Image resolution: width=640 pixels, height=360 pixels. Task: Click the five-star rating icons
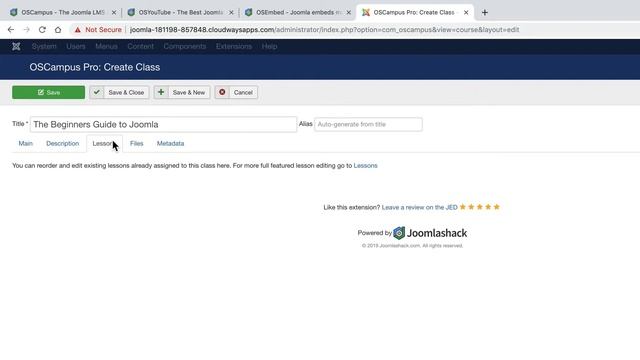click(x=480, y=207)
